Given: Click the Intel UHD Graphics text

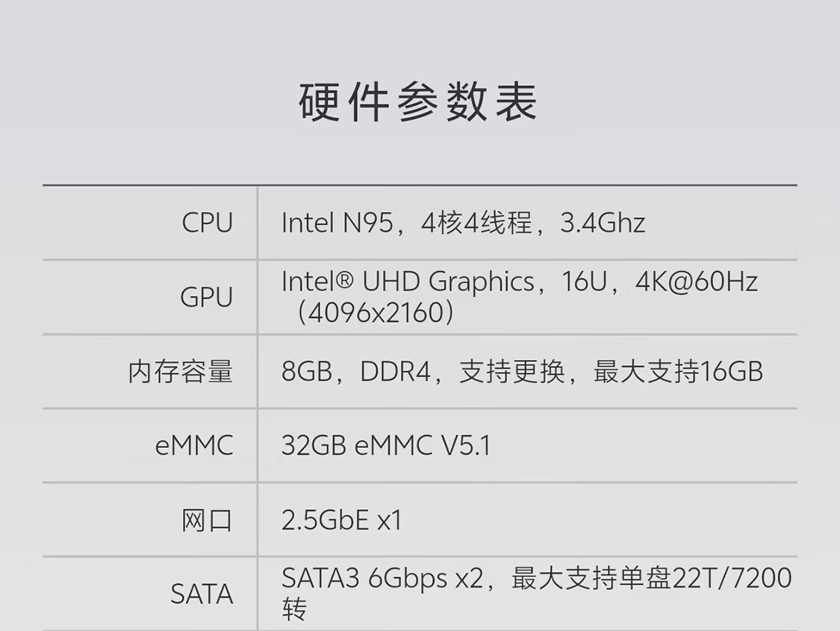Looking at the screenshot, I should coord(408,282).
